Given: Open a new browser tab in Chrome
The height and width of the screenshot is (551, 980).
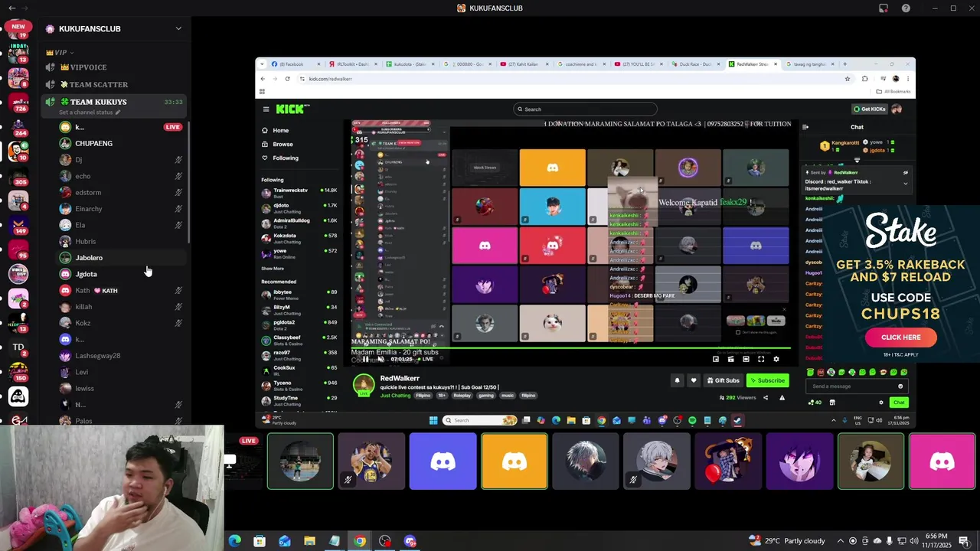Looking at the screenshot, I should (845, 64).
